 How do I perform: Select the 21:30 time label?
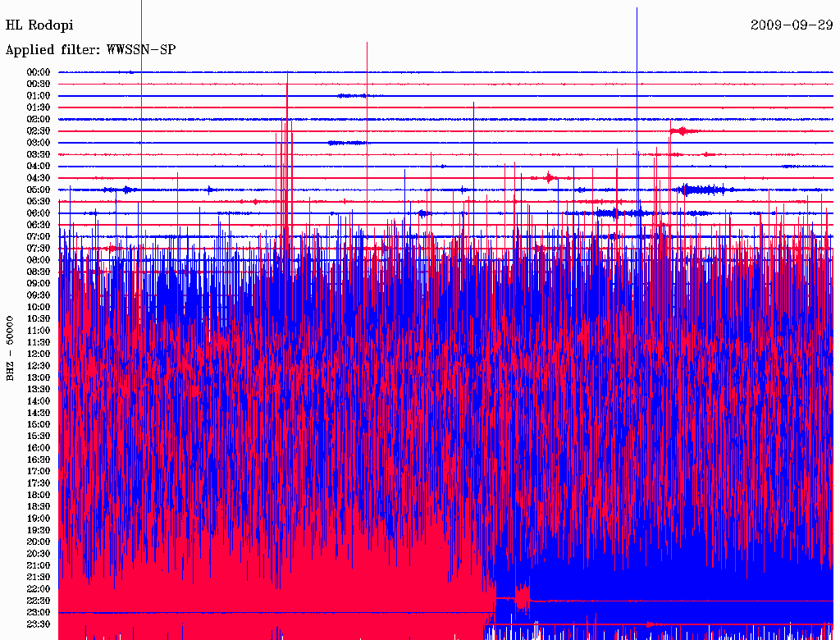[39, 578]
